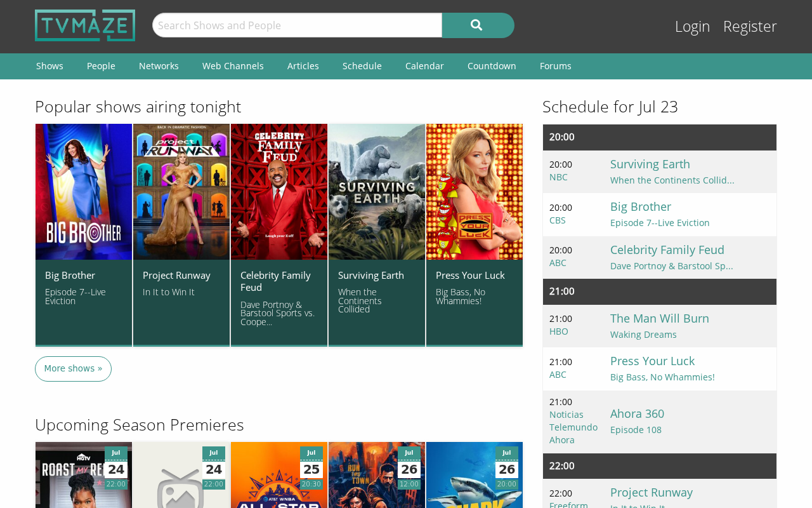Open 'Big Bass, No Whammies!' episode under poster
The width and height of the screenshot is (812, 508).
461,297
